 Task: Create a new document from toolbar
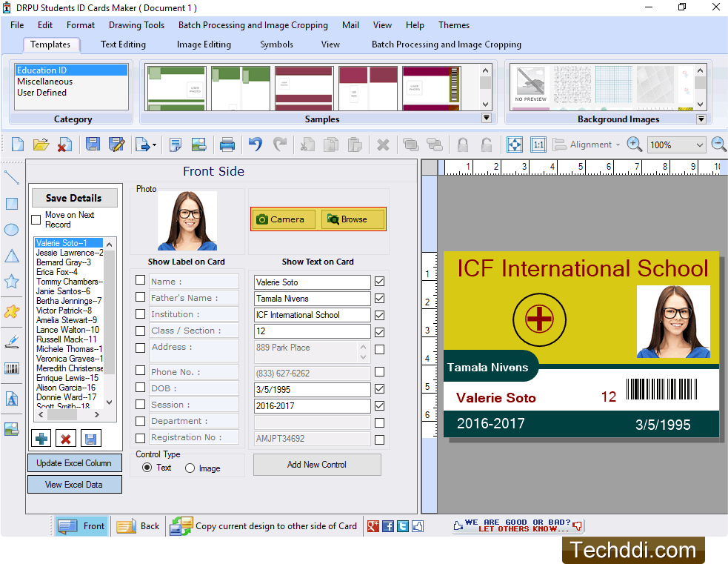click(18, 145)
